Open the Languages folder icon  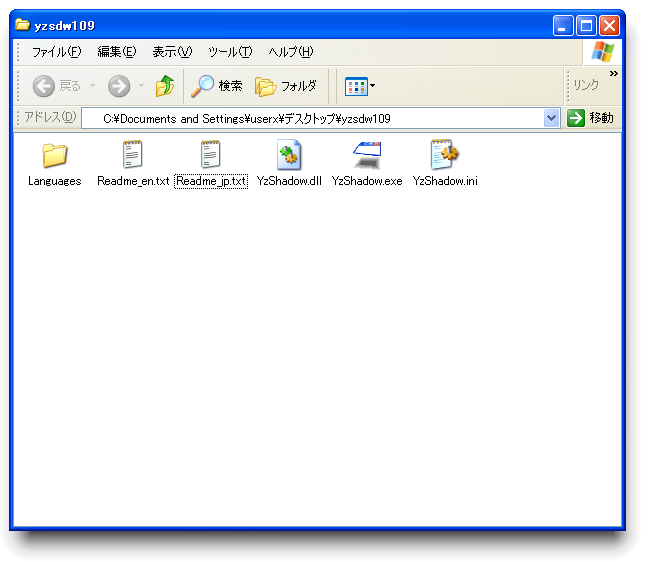click(x=54, y=155)
